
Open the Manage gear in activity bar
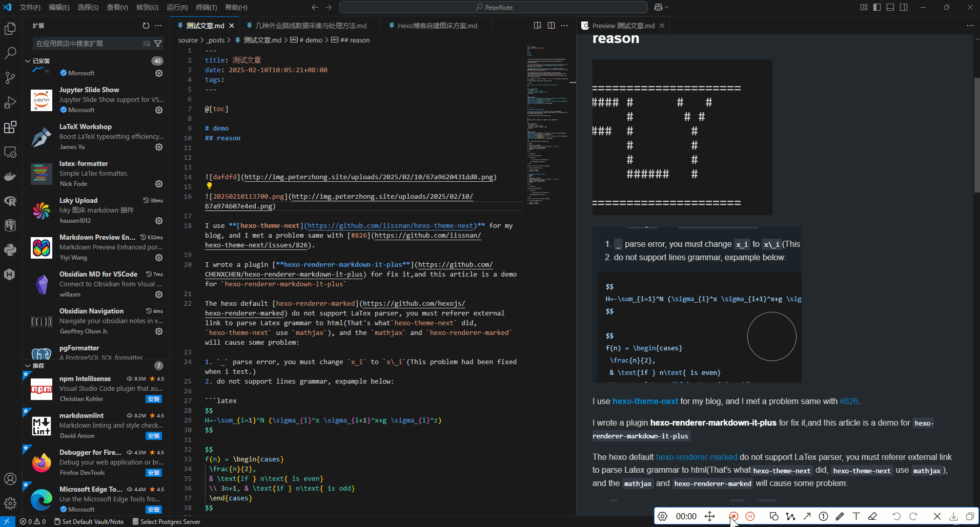[x=10, y=503]
